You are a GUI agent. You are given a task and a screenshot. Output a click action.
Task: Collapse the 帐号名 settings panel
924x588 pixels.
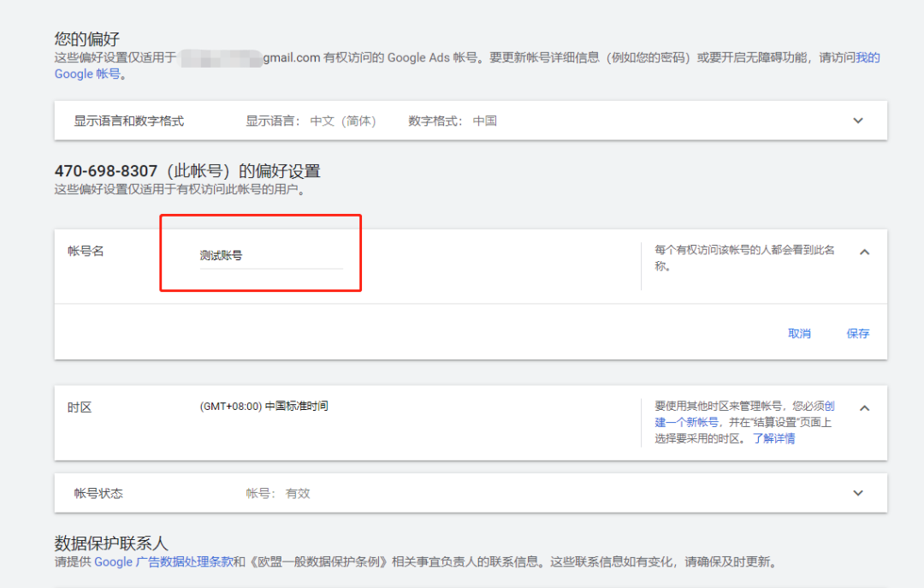point(864,252)
